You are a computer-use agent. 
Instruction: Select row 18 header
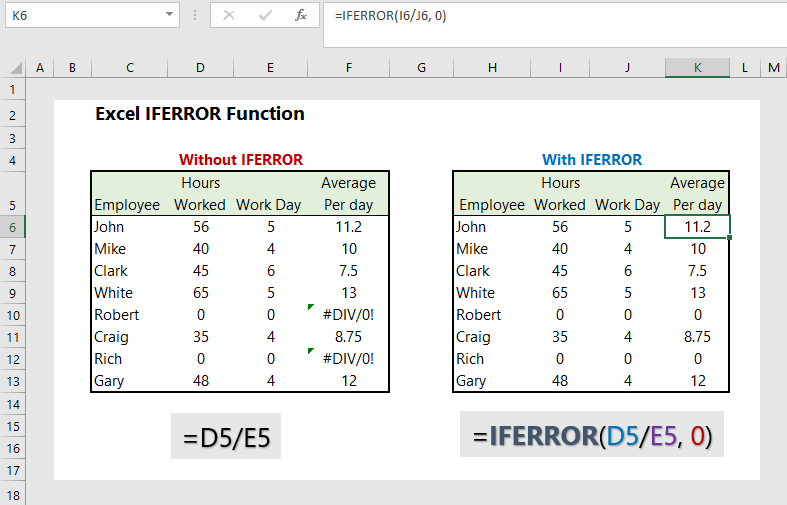click(x=13, y=495)
